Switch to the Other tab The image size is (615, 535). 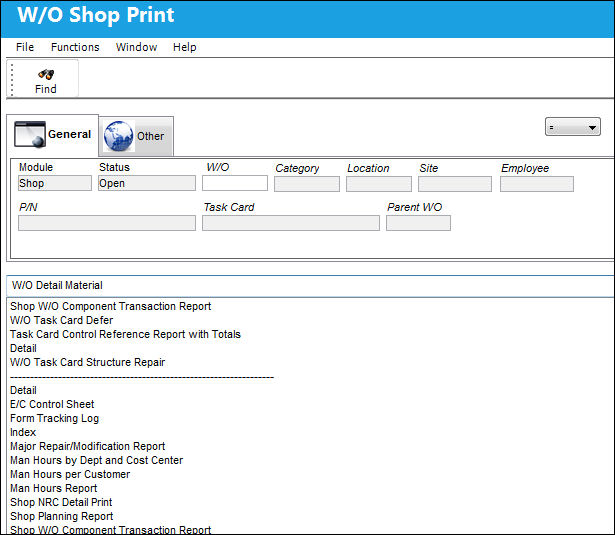(x=136, y=136)
